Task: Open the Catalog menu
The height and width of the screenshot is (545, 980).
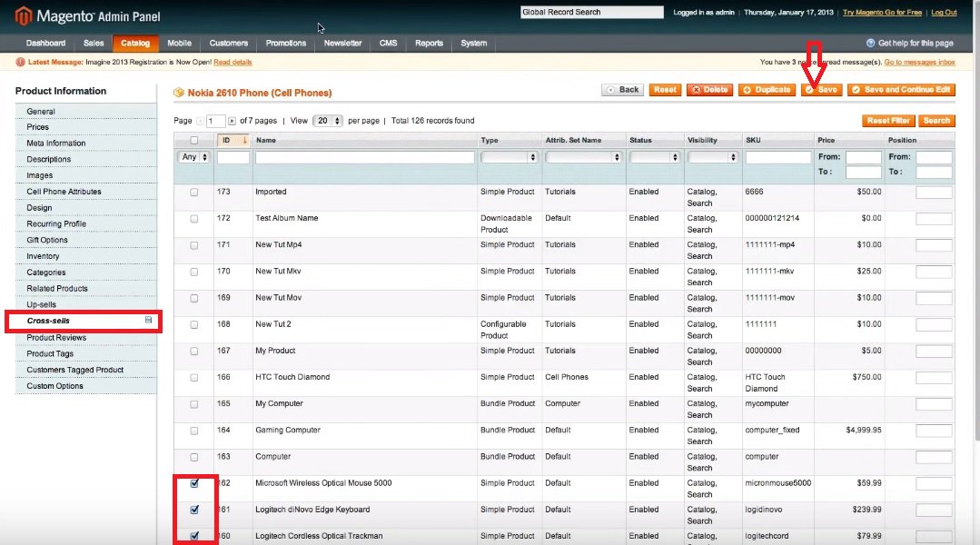Action: (135, 43)
